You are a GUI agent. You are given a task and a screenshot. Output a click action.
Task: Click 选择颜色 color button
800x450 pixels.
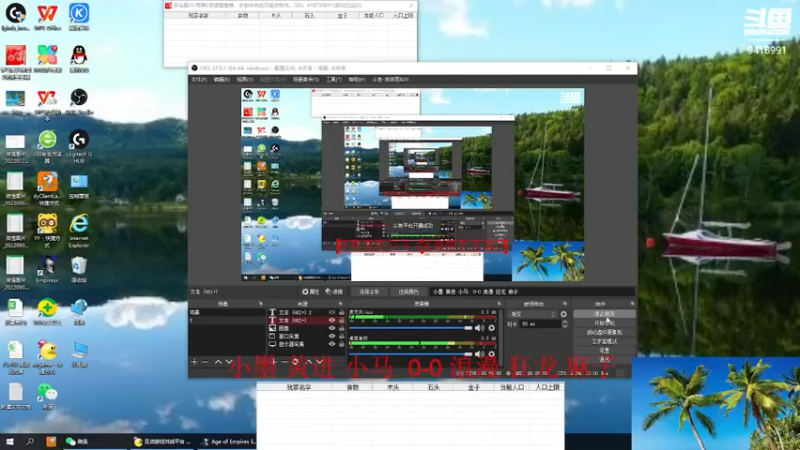click(x=408, y=292)
